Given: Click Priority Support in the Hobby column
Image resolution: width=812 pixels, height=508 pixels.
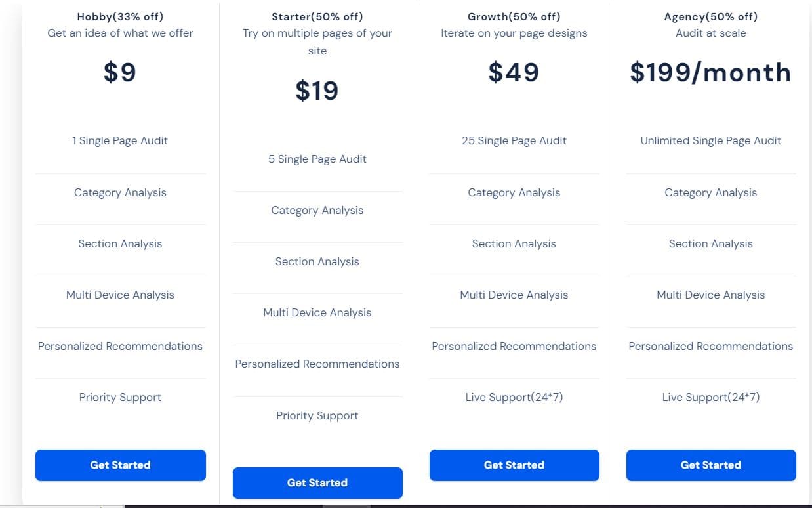Looking at the screenshot, I should click(x=120, y=397).
